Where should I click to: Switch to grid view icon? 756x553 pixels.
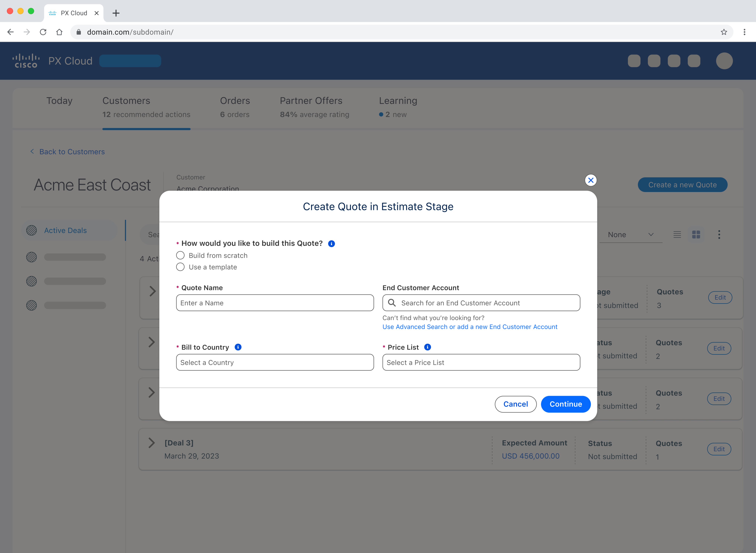click(x=696, y=235)
